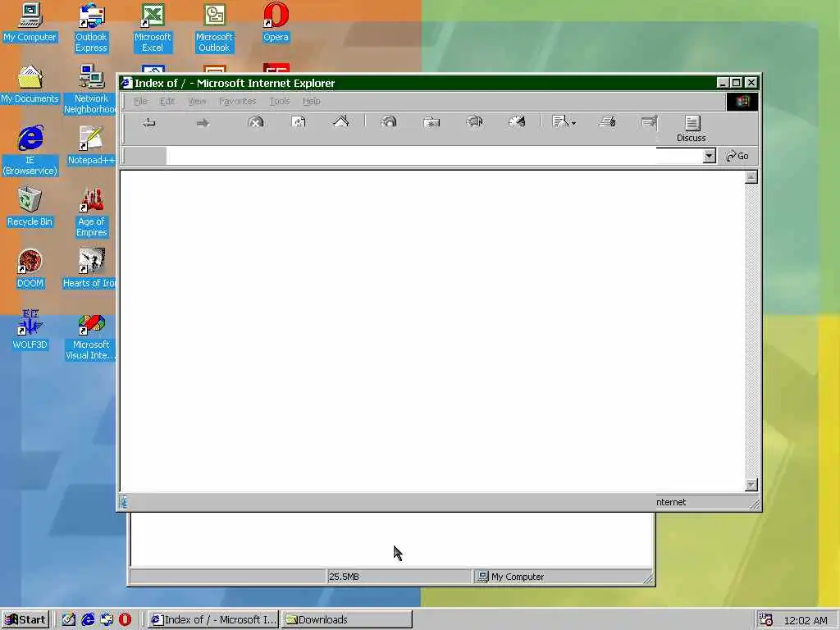Select the Outlook Express desktop icon
Screen dimensions: 840x630
click(91, 28)
